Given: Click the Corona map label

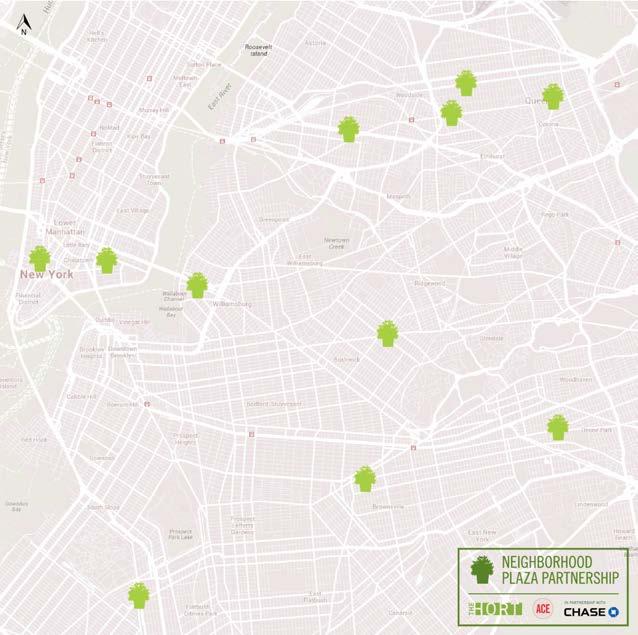Looking at the screenshot, I should tap(548, 124).
